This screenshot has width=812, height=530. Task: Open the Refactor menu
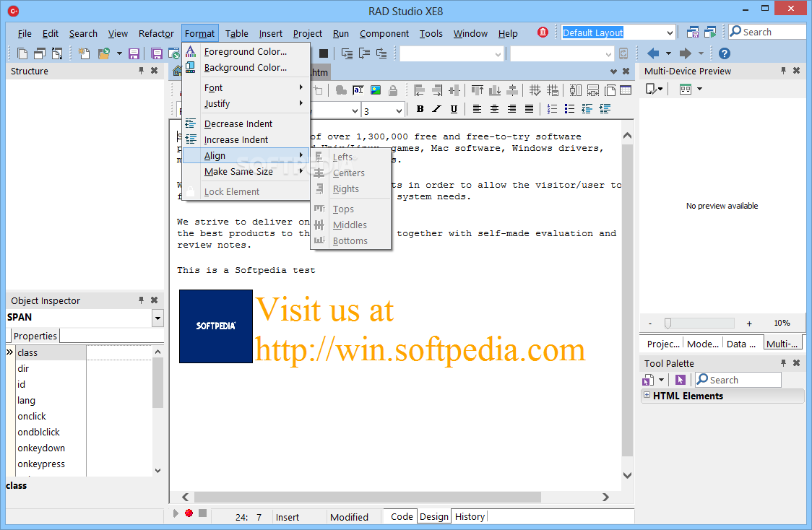(156, 34)
